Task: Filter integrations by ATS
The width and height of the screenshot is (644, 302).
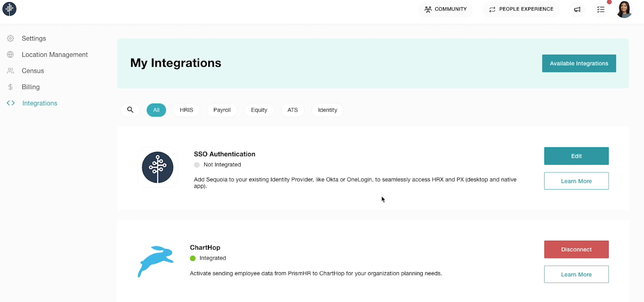Action: 292,110
